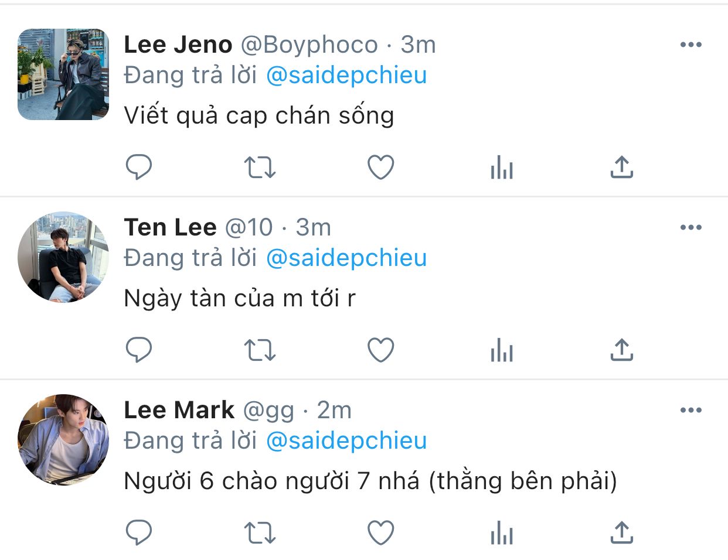Like Lee Jeno's tweet
The height and width of the screenshot is (560, 728).
380,168
